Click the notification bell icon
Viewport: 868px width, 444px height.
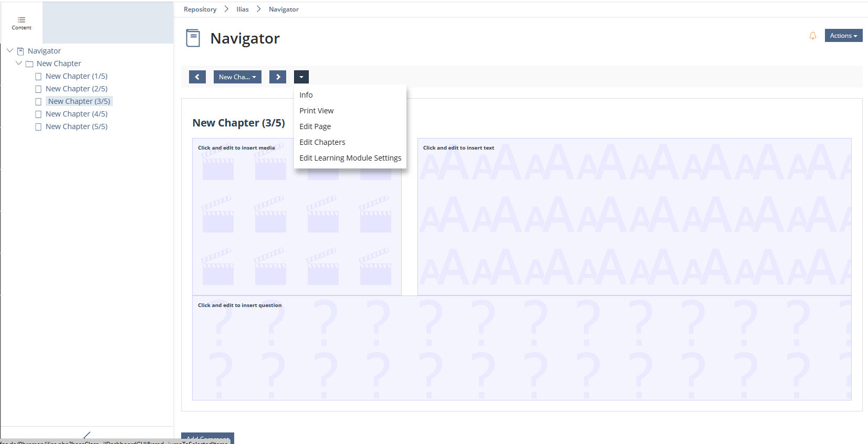pos(812,36)
